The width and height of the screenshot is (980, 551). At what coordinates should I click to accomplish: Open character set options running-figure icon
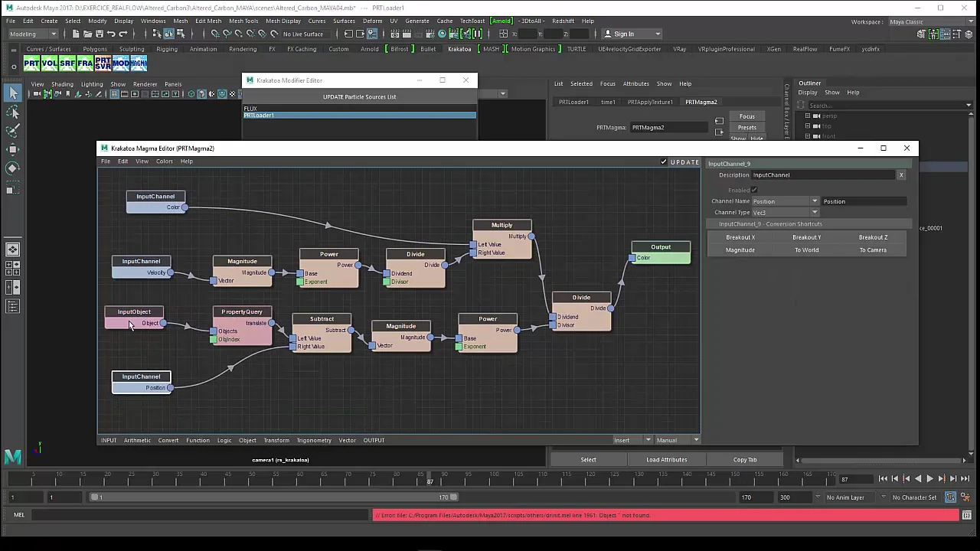coord(964,497)
